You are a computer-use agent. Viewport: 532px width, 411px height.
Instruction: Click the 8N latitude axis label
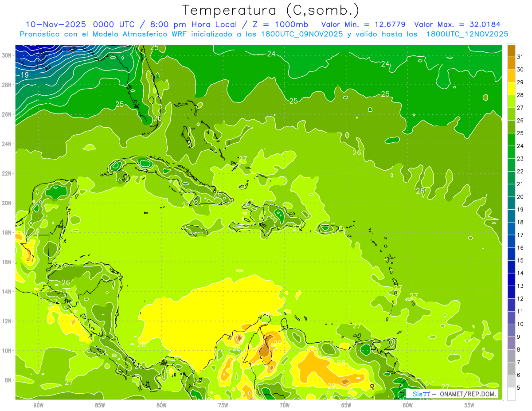(8, 380)
